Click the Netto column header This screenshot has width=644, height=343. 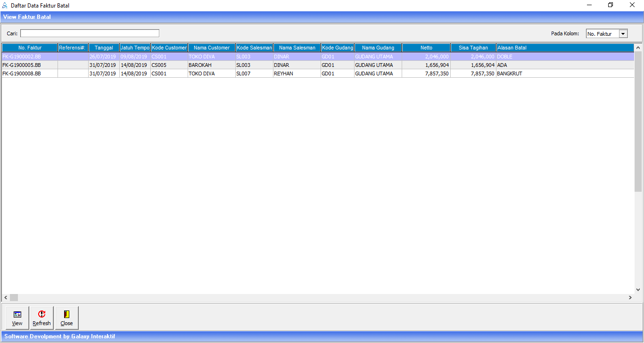pyautogui.click(x=426, y=48)
